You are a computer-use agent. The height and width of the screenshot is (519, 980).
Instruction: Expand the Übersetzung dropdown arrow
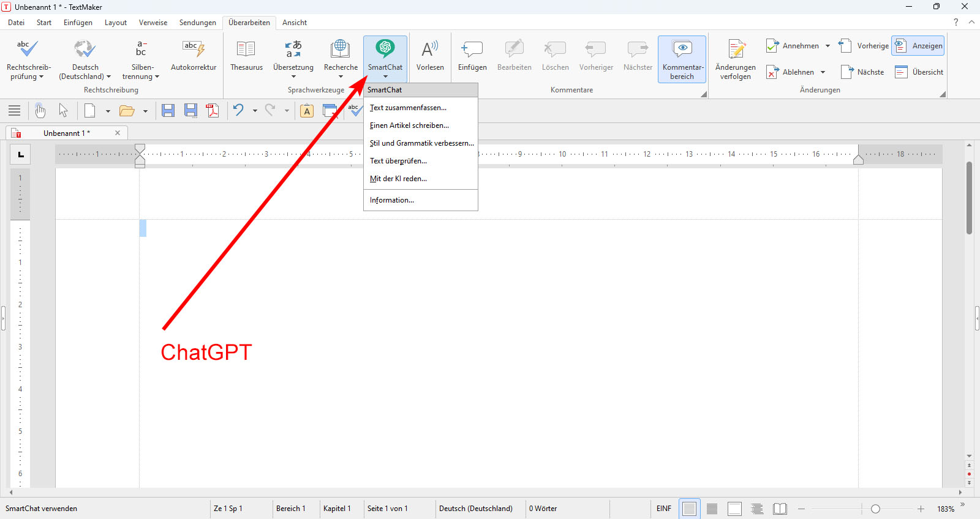pos(293,77)
